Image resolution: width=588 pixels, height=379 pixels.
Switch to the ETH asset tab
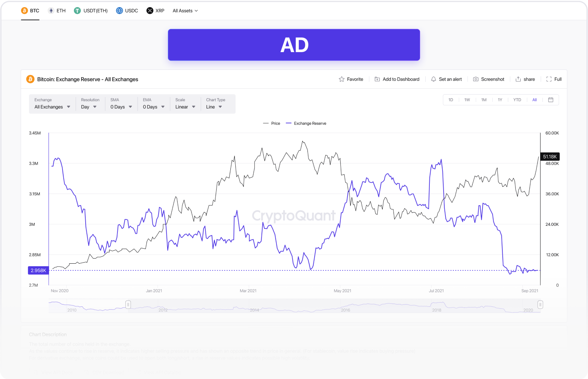pos(57,11)
